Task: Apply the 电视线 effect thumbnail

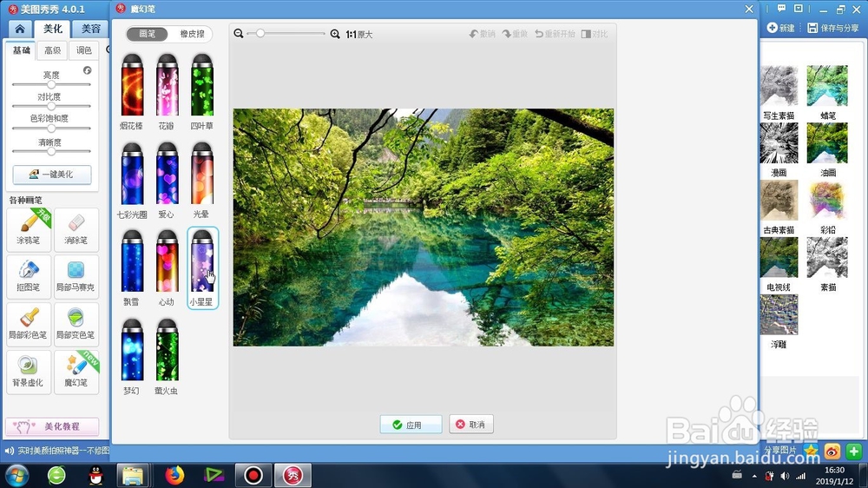Action: (x=779, y=257)
